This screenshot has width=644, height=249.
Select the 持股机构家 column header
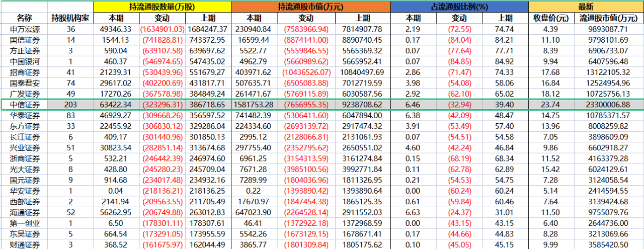70,19
